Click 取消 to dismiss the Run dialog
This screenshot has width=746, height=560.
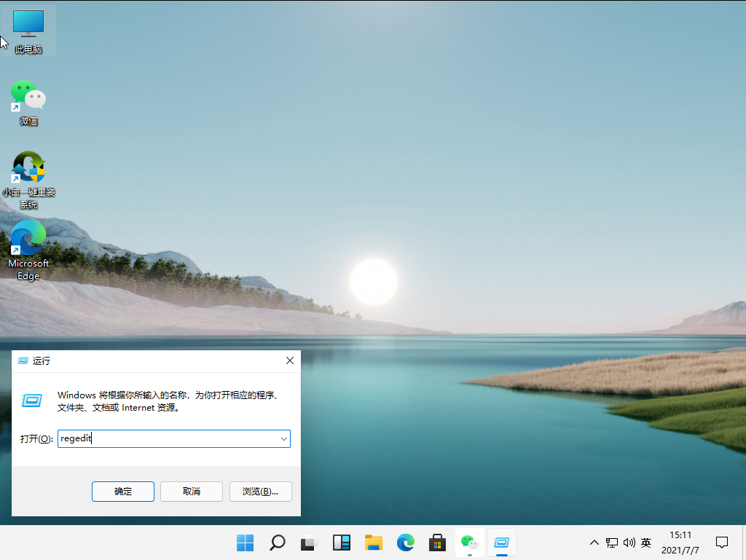(x=191, y=491)
